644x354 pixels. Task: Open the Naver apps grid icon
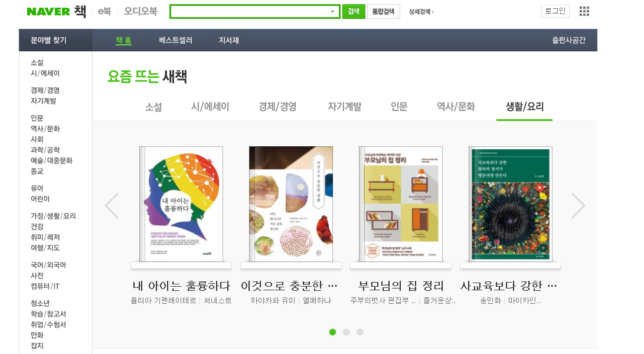pyautogui.click(x=584, y=11)
